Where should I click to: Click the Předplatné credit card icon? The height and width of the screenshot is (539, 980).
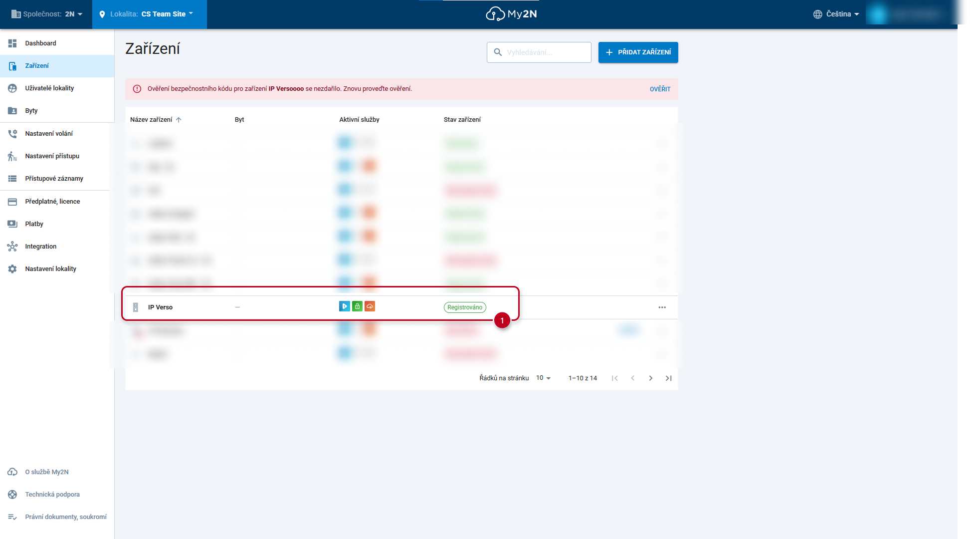click(x=12, y=202)
